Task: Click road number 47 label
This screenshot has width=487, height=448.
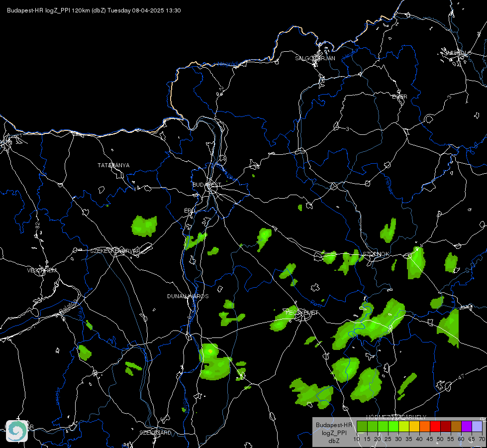Action: coord(461,377)
